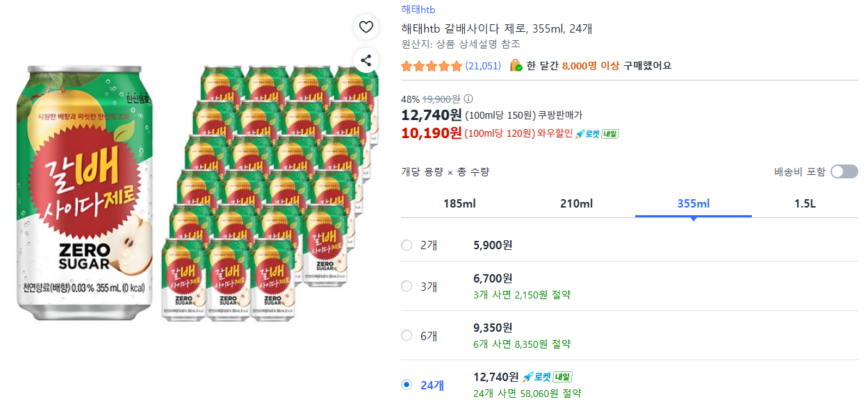Select the 1.5L size tab
The image size is (868, 413).
(805, 203)
